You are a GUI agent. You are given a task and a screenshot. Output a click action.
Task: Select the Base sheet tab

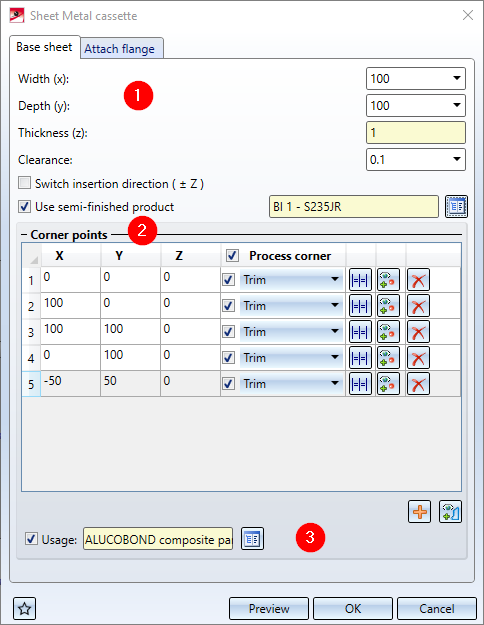pyautogui.click(x=44, y=47)
